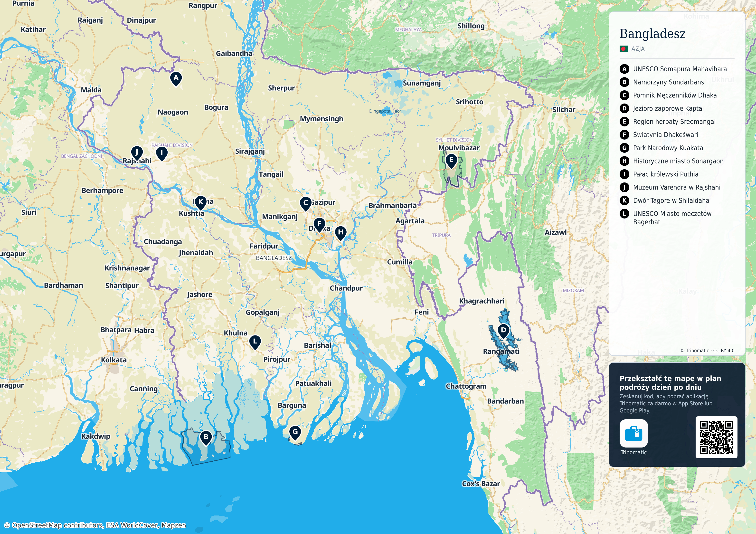Screen dimensions: 756x534
Task: Select legend text Pałac królewski Puthia
Action: pos(665,174)
